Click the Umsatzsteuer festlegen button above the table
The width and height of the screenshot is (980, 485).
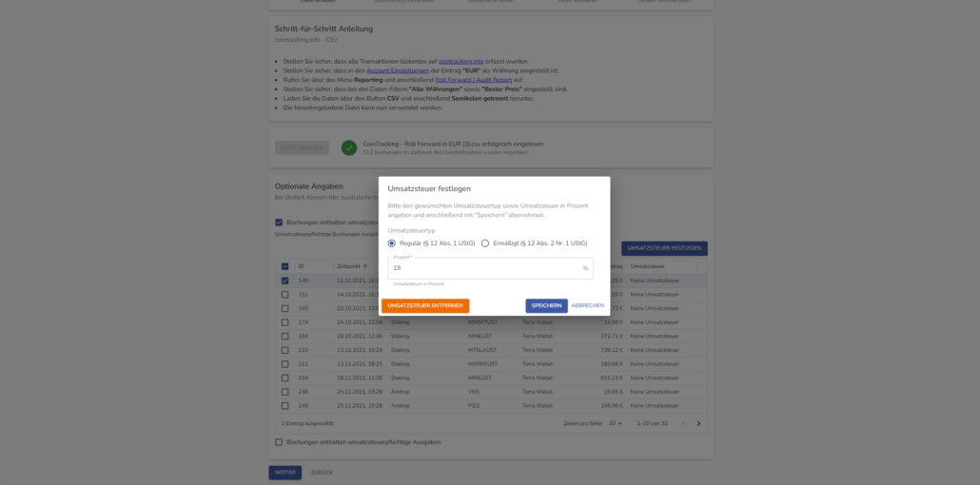tap(664, 248)
